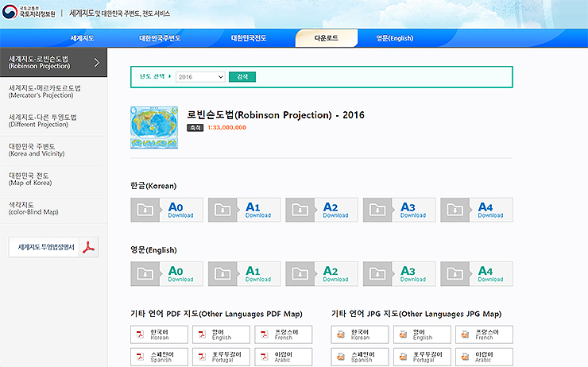
Task: Click the 1:33,000,000 scale text
Action: click(x=227, y=127)
